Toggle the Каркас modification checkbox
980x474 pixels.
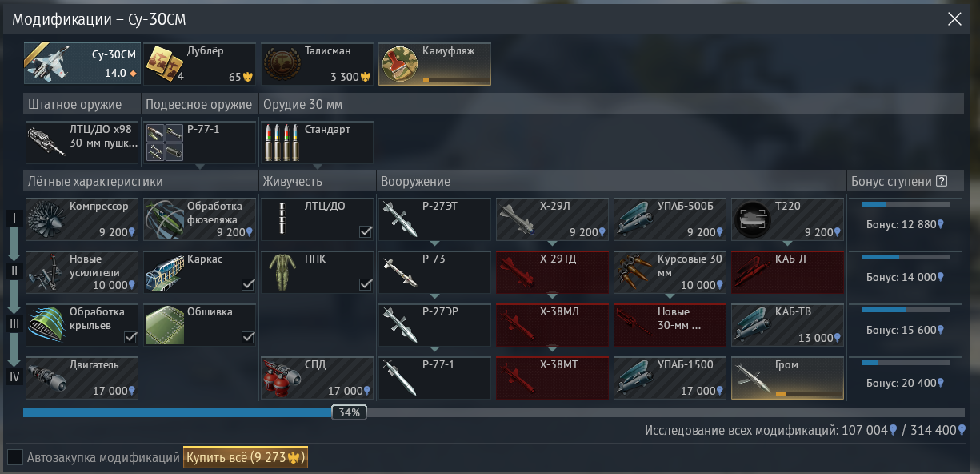pos(248,284)
